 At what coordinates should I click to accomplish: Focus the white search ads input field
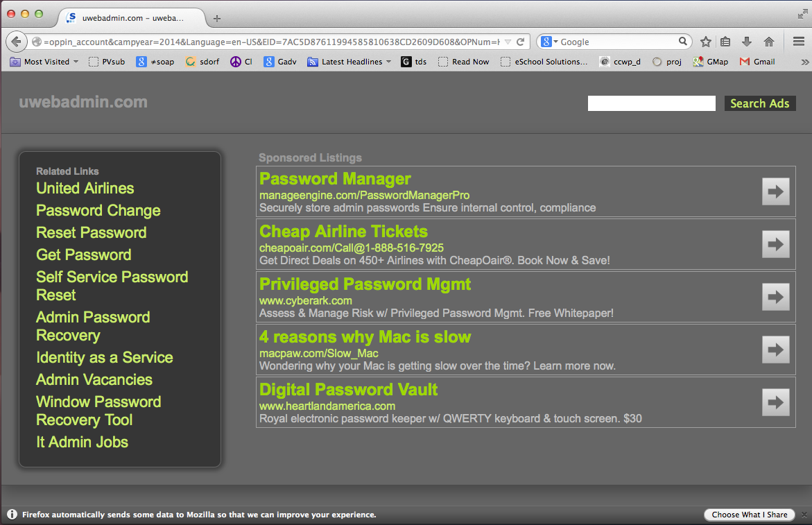(x=651, y=103)
